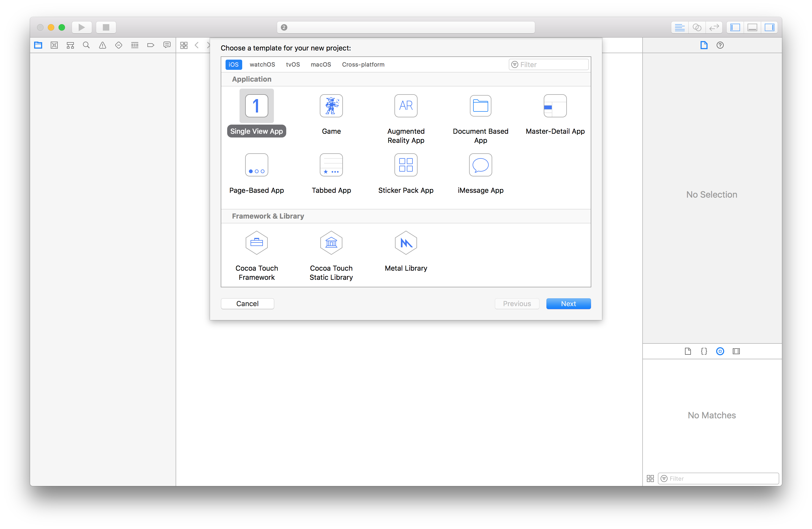812x529 pixels.
Task: Open the Find navigator magnifier icon
Action: (x=86, y=45)
